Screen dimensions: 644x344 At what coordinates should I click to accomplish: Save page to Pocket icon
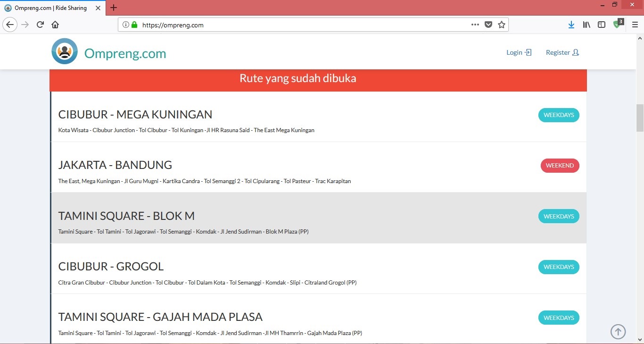[x=488, y=25]
